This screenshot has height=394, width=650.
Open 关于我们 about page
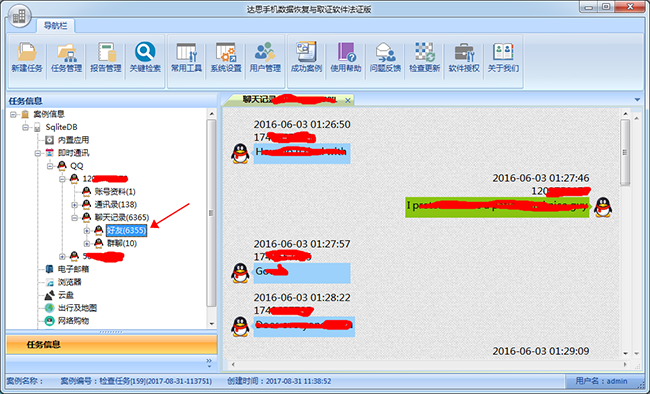(x=503, y=57)
